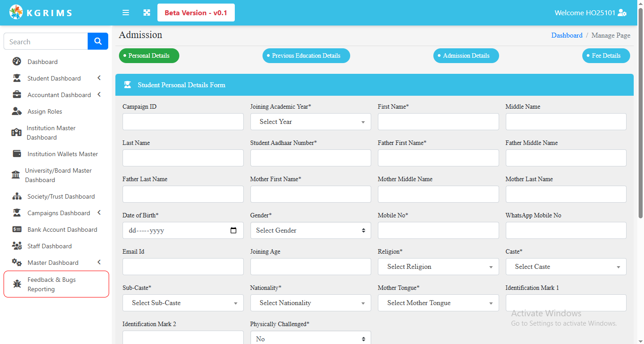Open the calendar picker in Date of Birth

233,230
